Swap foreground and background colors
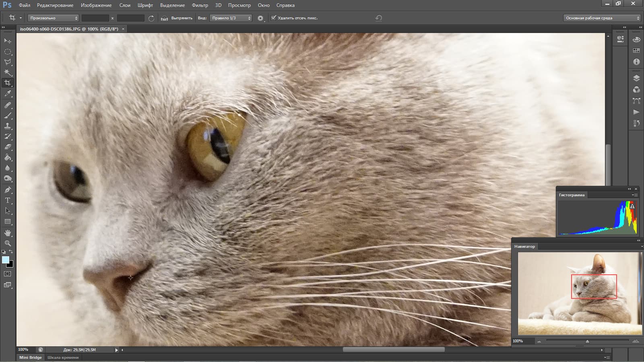Viewport: 644px width, 362px height. [x=11, y=252]
